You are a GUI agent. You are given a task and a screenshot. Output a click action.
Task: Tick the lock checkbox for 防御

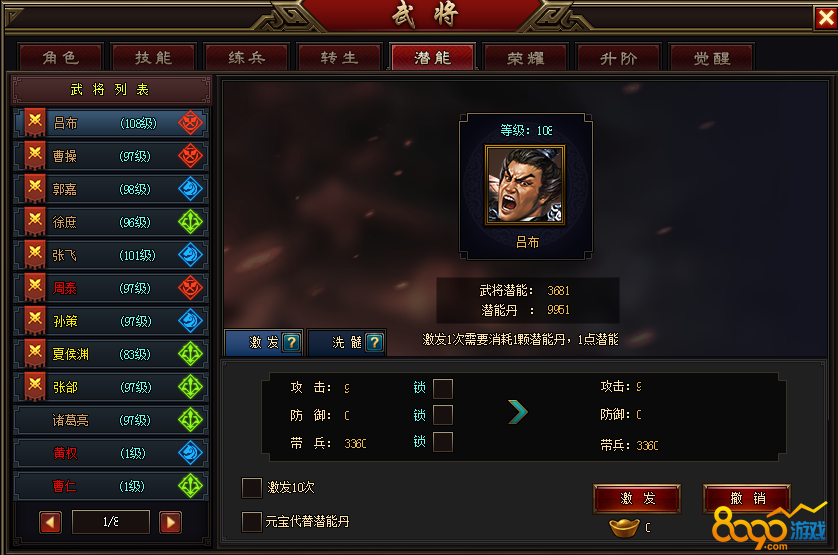coord(443,415)
